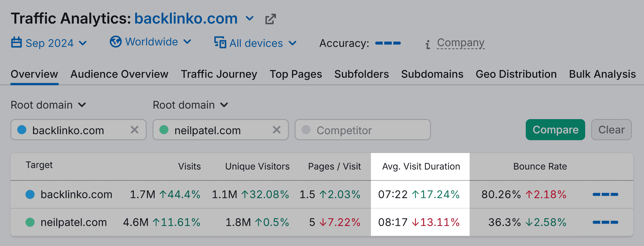Click the Clear button
Screen dimensions: 644x246
pyautogui.click(x=611, y=130)
